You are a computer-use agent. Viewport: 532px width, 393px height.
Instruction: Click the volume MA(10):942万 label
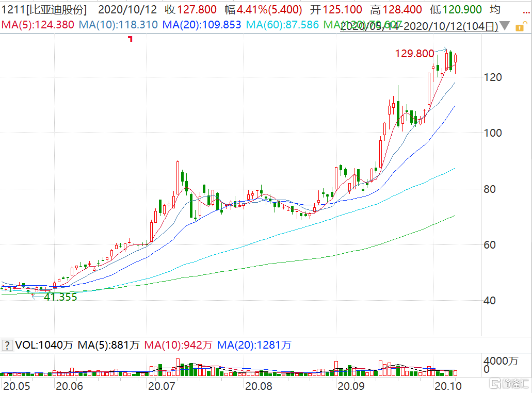tap(178, 345)
